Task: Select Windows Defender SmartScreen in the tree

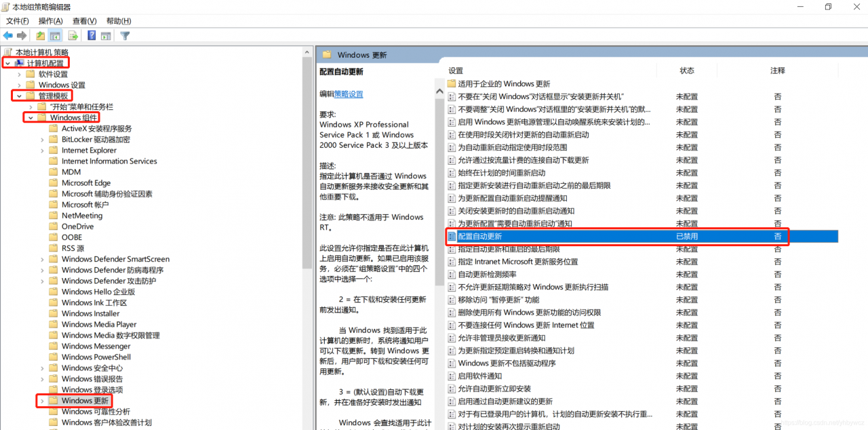Action: [x=115, y=259]
